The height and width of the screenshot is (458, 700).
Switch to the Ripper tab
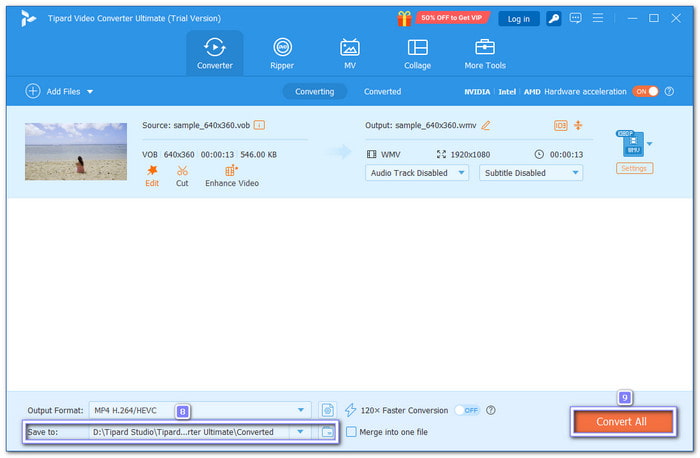click(282, 54)
